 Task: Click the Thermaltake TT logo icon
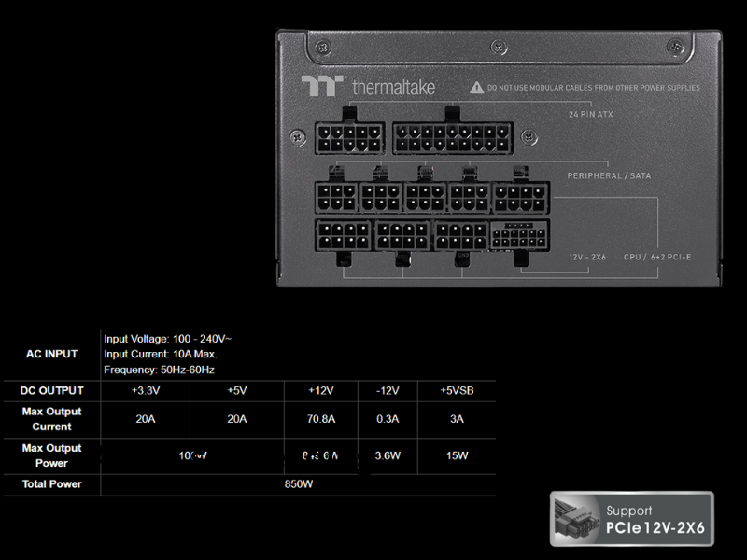[323, 87]
